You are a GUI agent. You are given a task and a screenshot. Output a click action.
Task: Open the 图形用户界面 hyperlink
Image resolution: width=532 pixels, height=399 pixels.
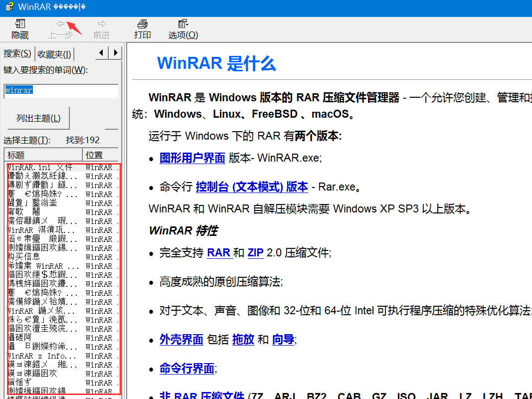click(x=192, y=158)
